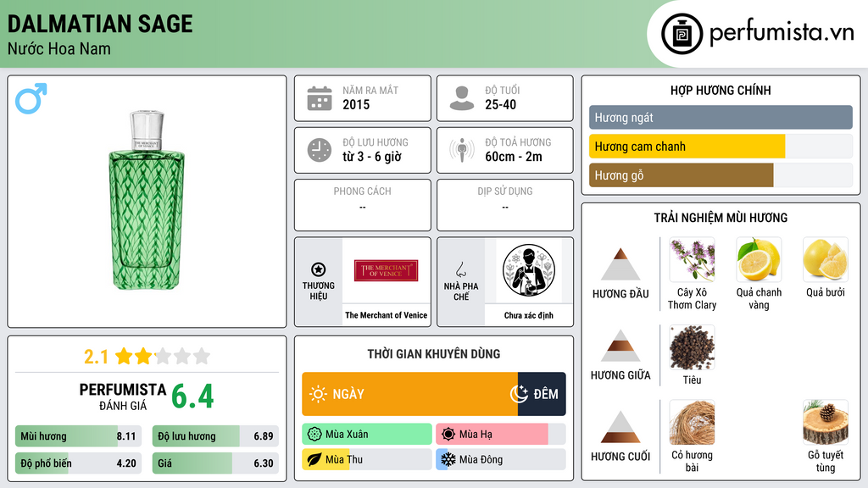Click the Hương ngát accord bar
Image resolution: width=868 pixels, height=488 pixels.
[x=721, y=117]
